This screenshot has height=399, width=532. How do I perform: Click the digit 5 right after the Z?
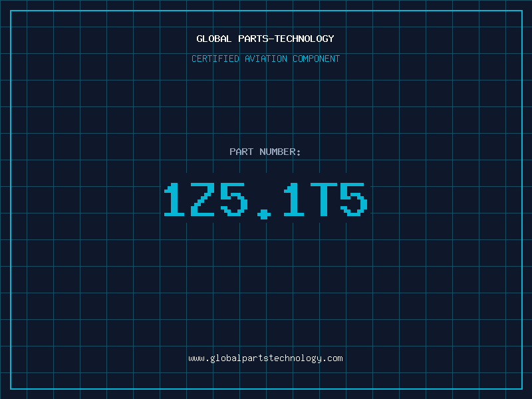(234, 199)
